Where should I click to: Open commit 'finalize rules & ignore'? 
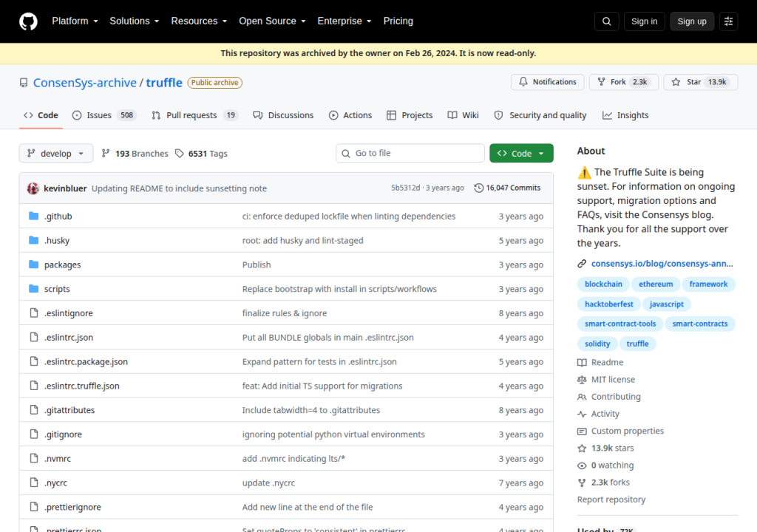[x=285, y=313]
